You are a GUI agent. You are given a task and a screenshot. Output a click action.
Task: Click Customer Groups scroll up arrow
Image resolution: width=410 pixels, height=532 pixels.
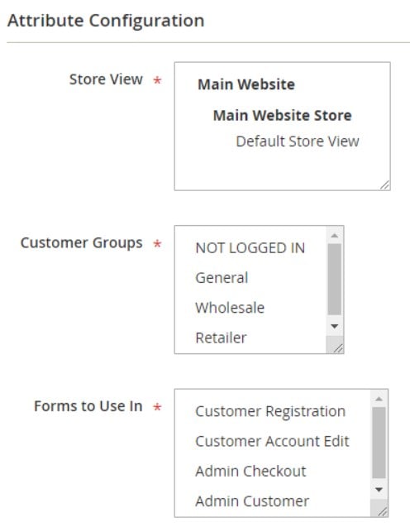(335, 235)
